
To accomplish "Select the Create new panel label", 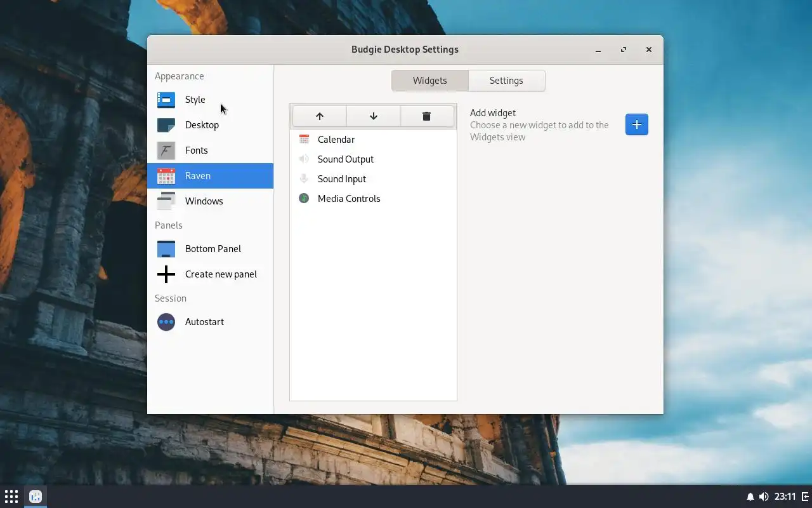I will [x=221, y=274].
